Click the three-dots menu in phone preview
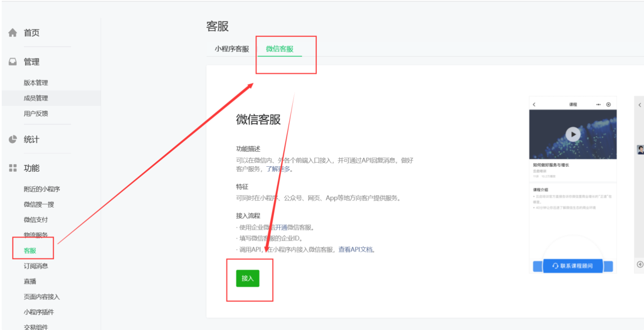644x330 pixels. click(598, 104)
